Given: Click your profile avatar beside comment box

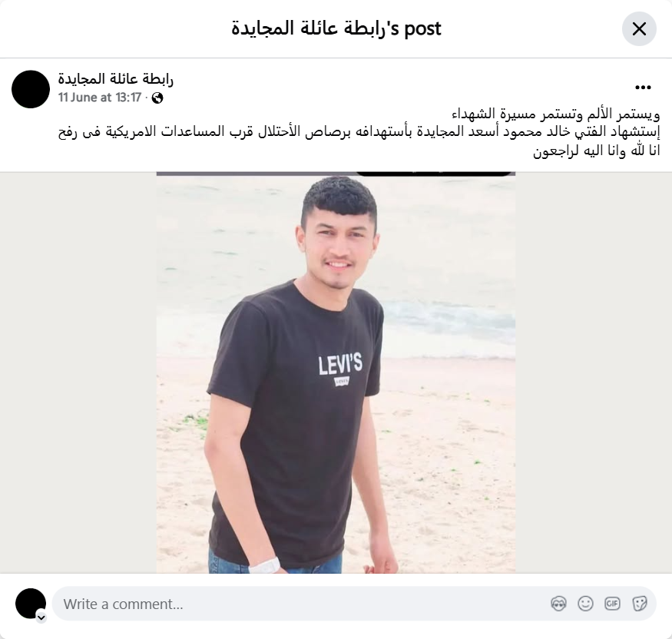Looking at the screenshot, I should point(31,604).
